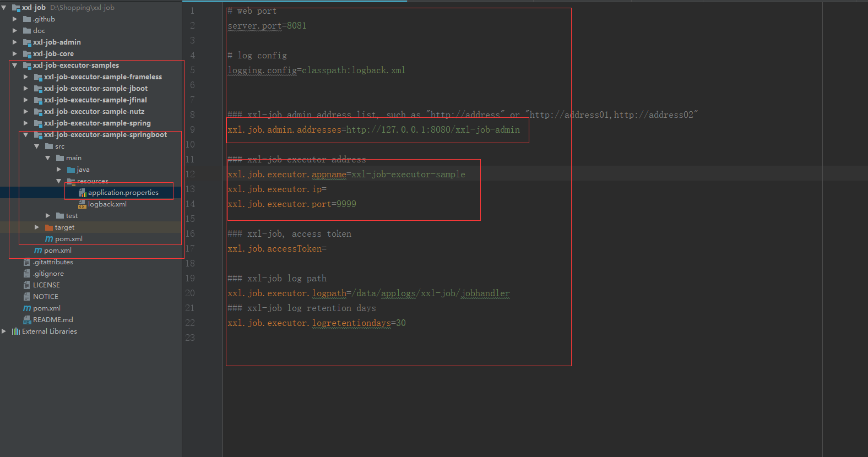Screen dimensions: 868x457
Task: Click the java source folder icon
Action: (x=71, y=170)
